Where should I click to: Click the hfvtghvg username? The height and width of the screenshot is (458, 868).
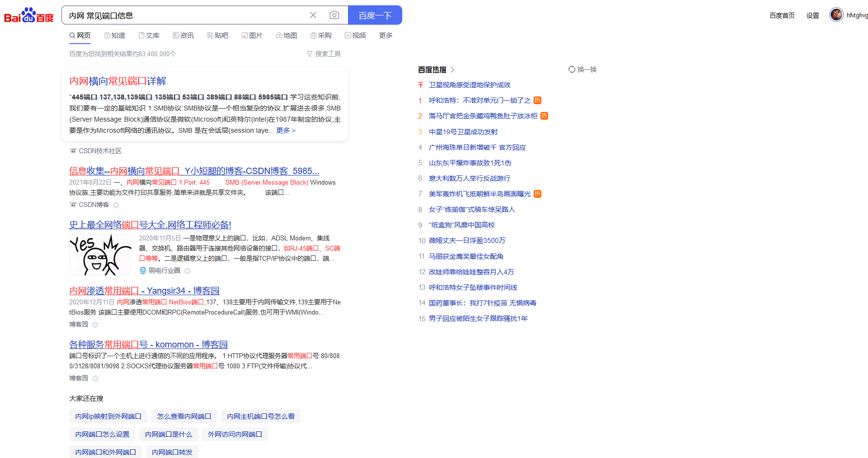857,15
